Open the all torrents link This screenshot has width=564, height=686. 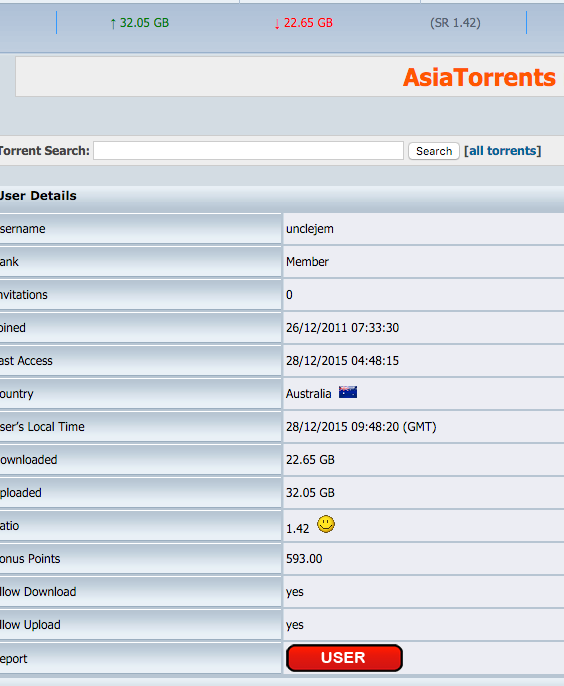click(502, 151)
